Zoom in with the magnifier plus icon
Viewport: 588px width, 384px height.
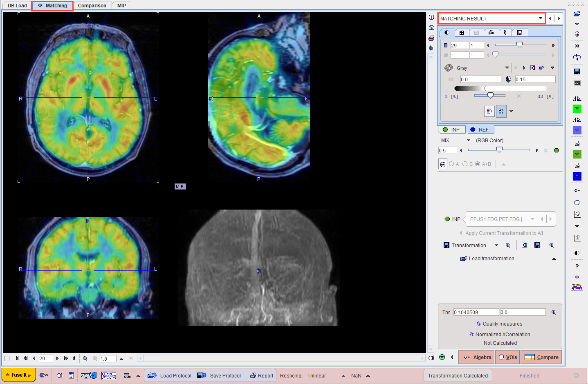click(x=85, y=358)
